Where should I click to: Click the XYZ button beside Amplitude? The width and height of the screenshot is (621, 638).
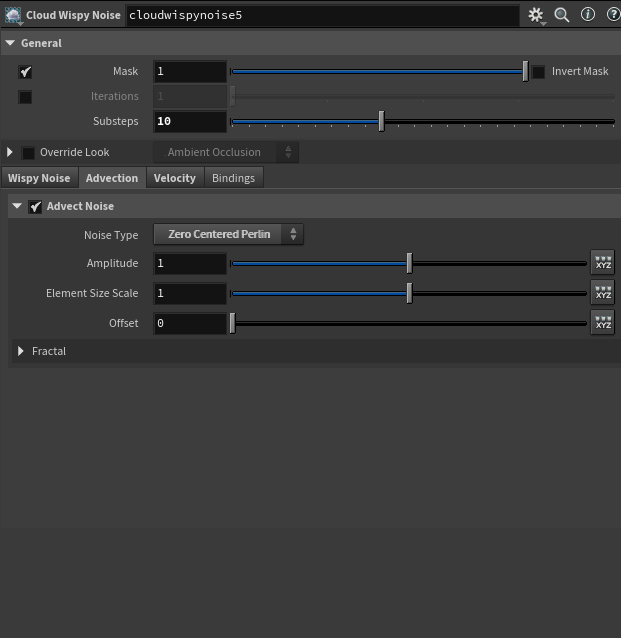pyautogui.click(x=603, y=262)
